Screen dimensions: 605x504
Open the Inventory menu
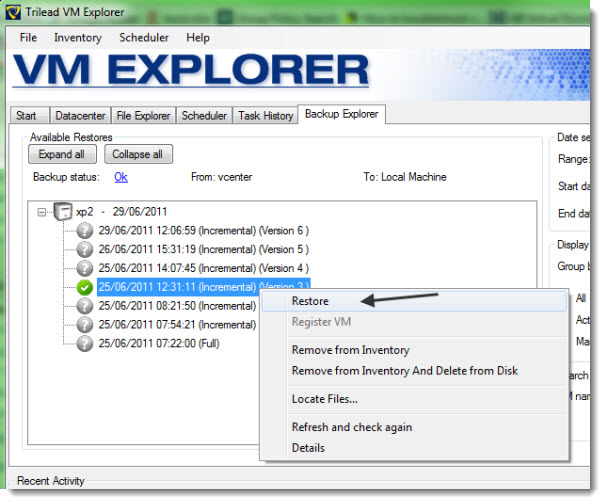click(78, 37)
